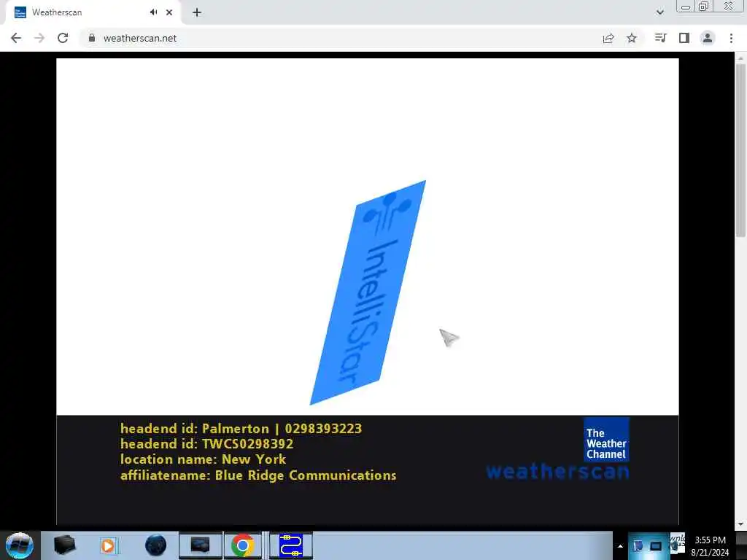Screen dimensions: 747x560
Task: Switch to the monitor taskbar app
Action: coord(200,545)
